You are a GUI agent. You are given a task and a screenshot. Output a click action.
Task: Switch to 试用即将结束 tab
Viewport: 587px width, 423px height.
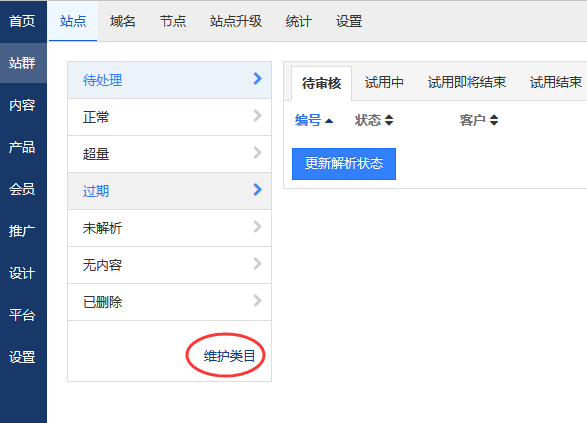[467, 82]
